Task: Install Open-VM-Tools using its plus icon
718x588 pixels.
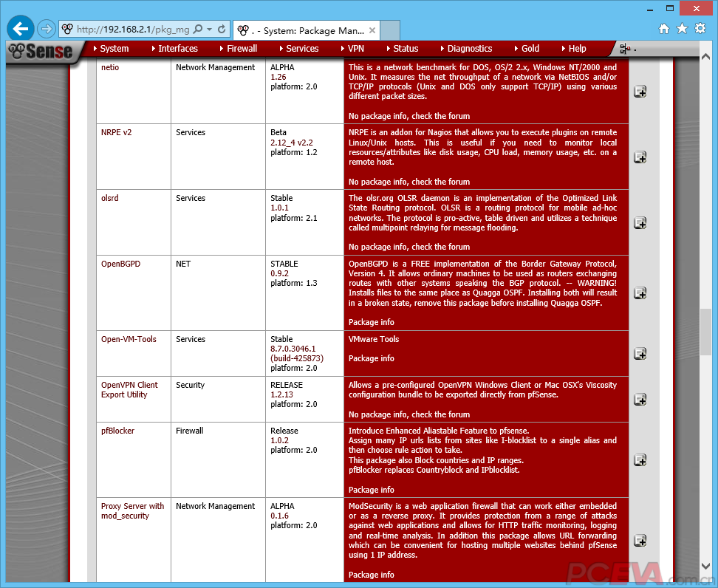Action: click(640, 354)
